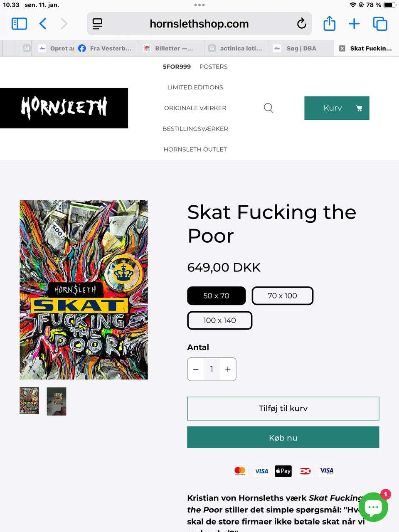Reload the hornslethshop.com page
Viewport: 399px width, 532px height.
302,24
